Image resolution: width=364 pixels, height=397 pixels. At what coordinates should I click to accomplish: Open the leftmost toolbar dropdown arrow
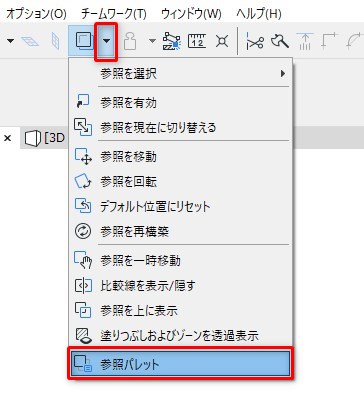[11, 41]
